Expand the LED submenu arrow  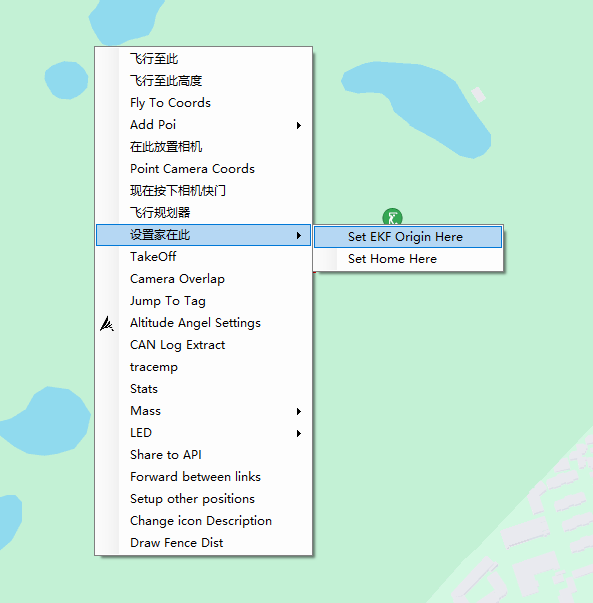[299, 433]
